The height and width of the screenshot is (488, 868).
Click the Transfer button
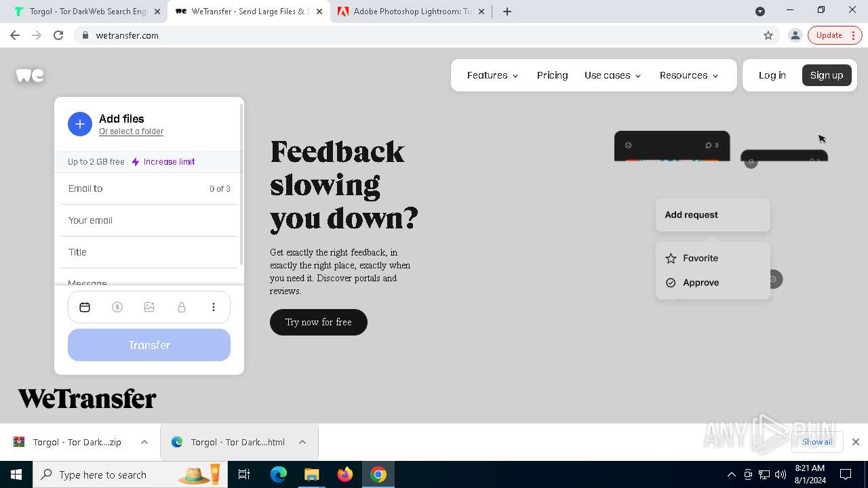149,345
